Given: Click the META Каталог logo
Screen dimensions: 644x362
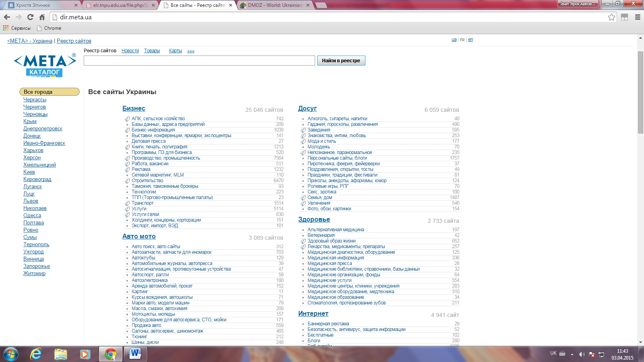Looking at the screenshot, I should [x=45, y=65].
